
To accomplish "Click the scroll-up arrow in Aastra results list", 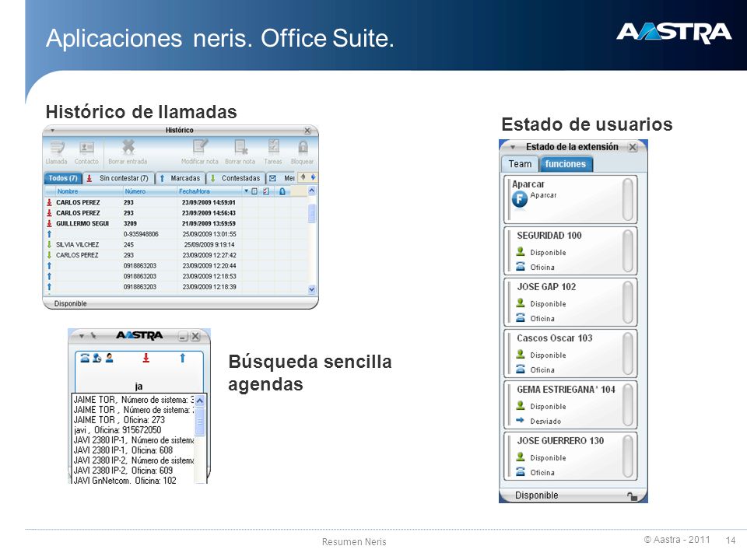I will click(200, 401).
